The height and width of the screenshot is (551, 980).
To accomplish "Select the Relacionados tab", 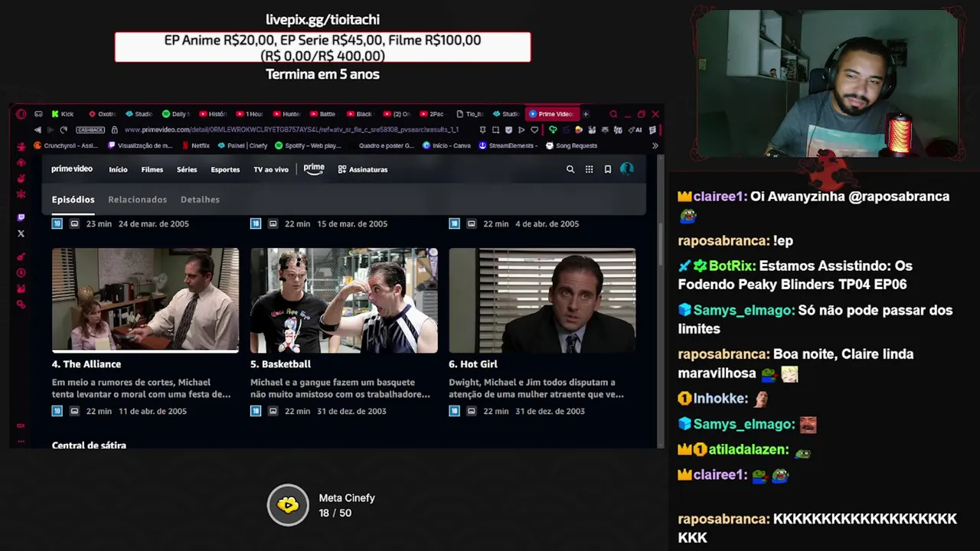I will [137, 200].
